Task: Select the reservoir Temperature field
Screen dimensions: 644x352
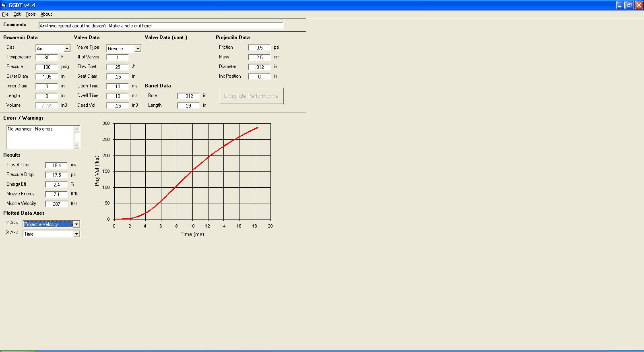Action: click(x=47, y=57)
